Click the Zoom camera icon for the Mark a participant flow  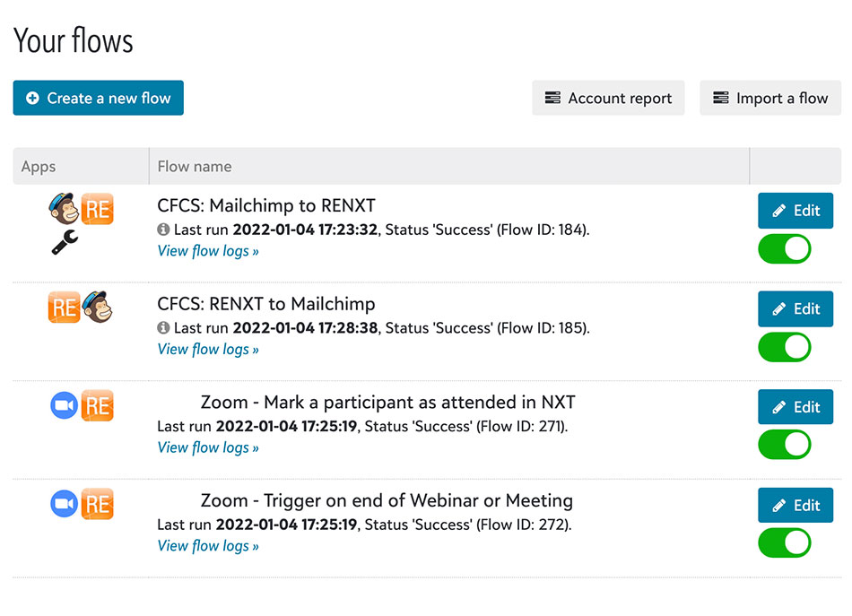[x=64, y=406]
